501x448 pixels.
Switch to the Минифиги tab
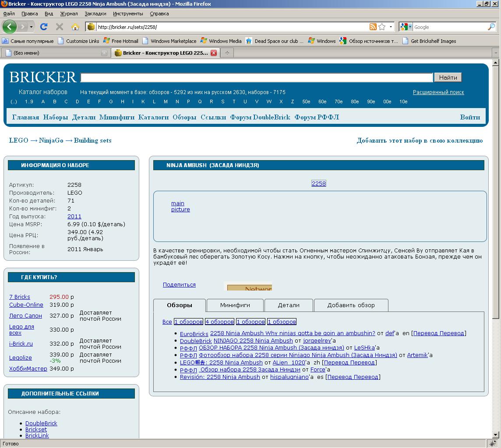[235, 305]
